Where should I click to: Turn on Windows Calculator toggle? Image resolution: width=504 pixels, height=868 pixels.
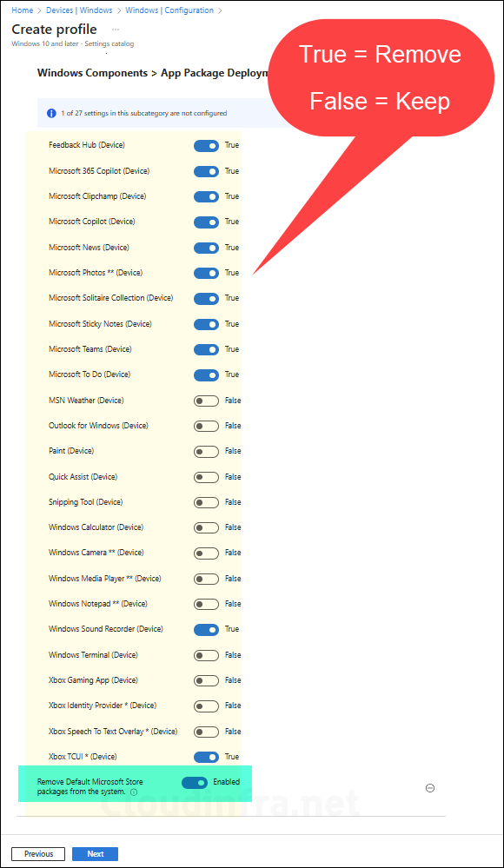pos(206,527)
